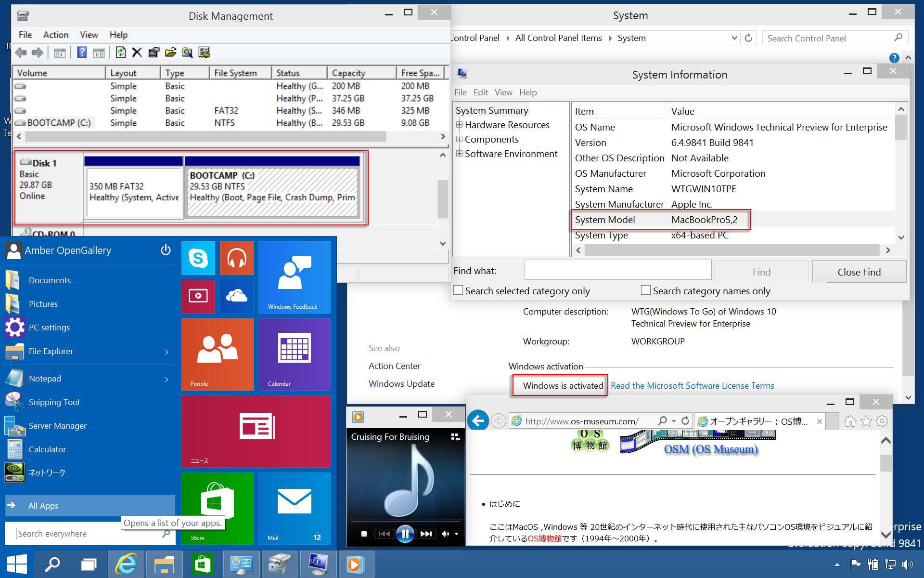Check 'Search selected category only' box
Viewport: 924px width, 578px height.
tap(458, 290)
